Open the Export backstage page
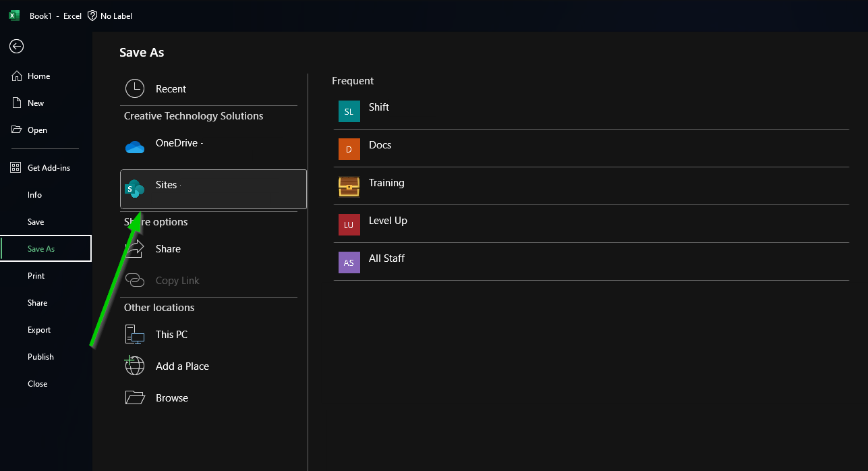868x471 pixels. [x=46, y=330]
